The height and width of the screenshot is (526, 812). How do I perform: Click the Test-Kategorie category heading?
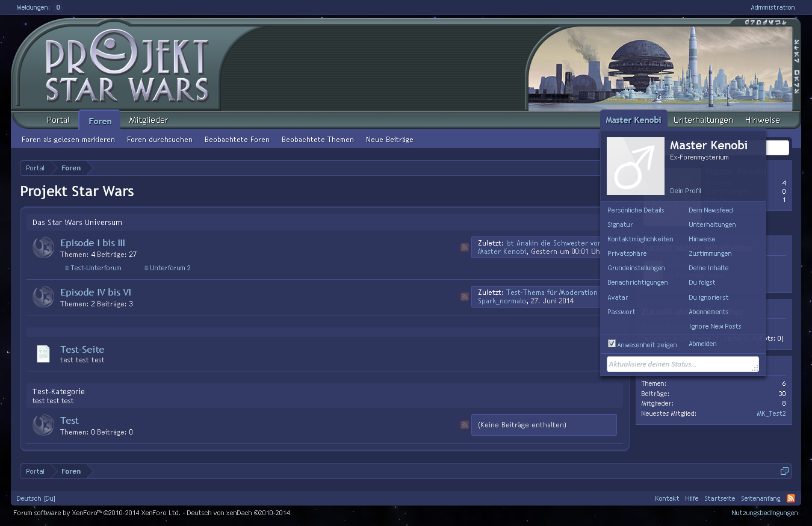[x=58, y=392]
